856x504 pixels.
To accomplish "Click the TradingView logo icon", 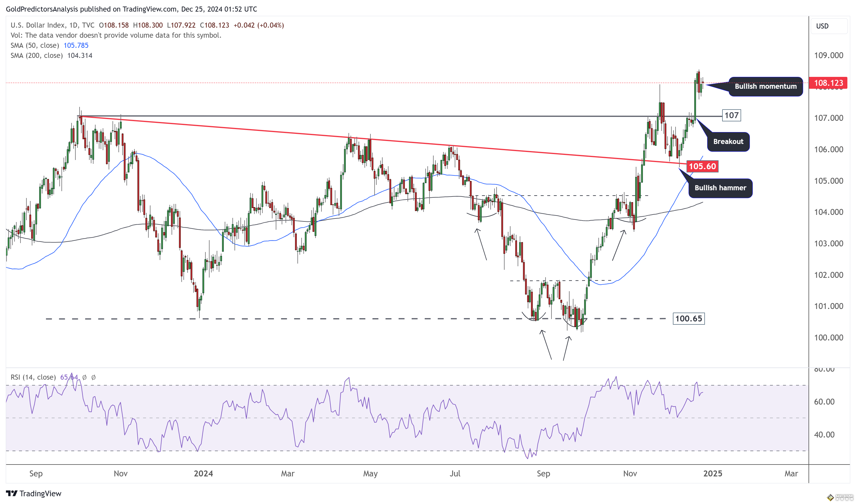I will (x=12, y=493).
